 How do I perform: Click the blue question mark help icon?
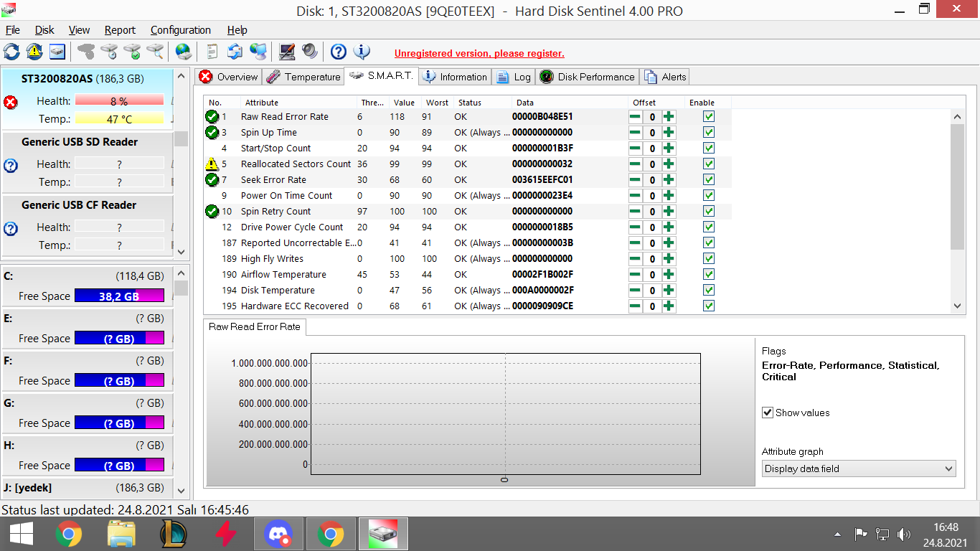click(339, 52)
